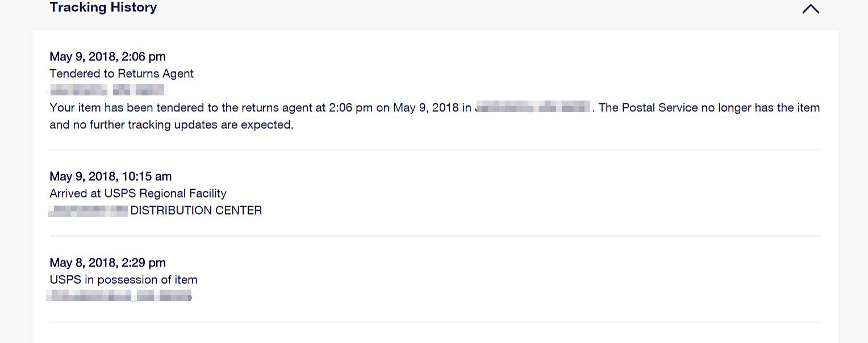Expand the Tendered to Returns Agent entry
This screenshot has width=868, height=343.
(x=122, y=73)
